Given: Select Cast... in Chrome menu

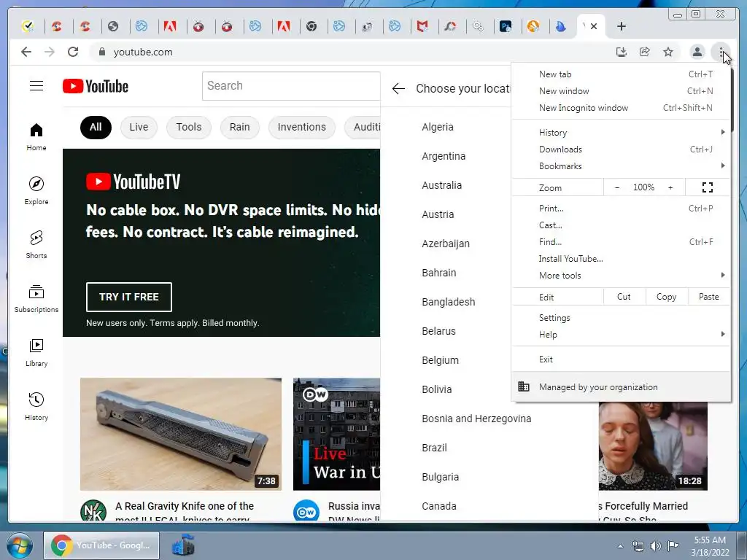Looking at the screenshot, I should click(x=622, y=225).
